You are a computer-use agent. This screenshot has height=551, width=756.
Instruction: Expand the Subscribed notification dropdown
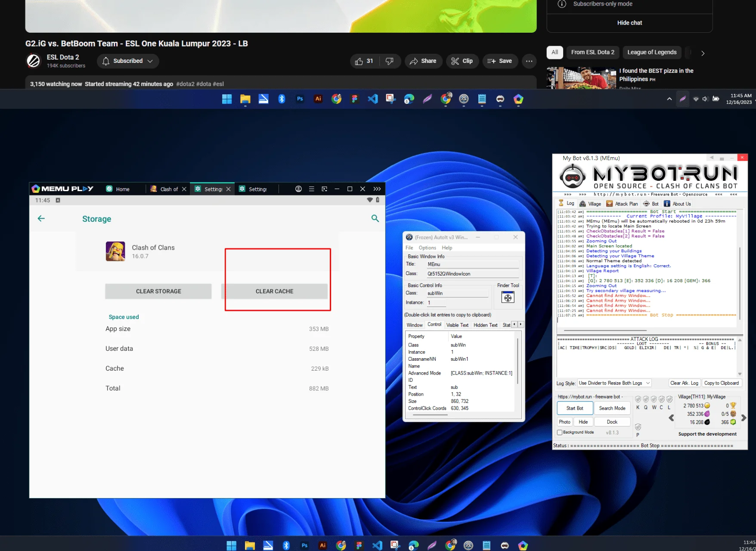point(150,61)
